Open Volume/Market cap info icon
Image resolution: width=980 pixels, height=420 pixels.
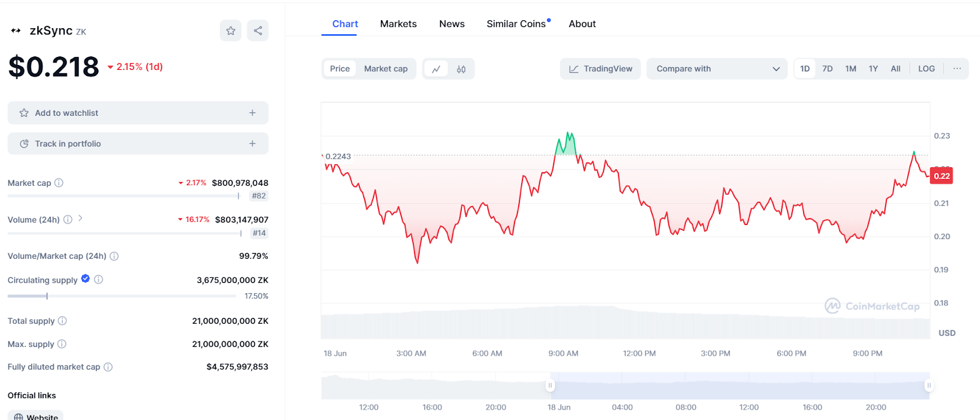[114, 256]
